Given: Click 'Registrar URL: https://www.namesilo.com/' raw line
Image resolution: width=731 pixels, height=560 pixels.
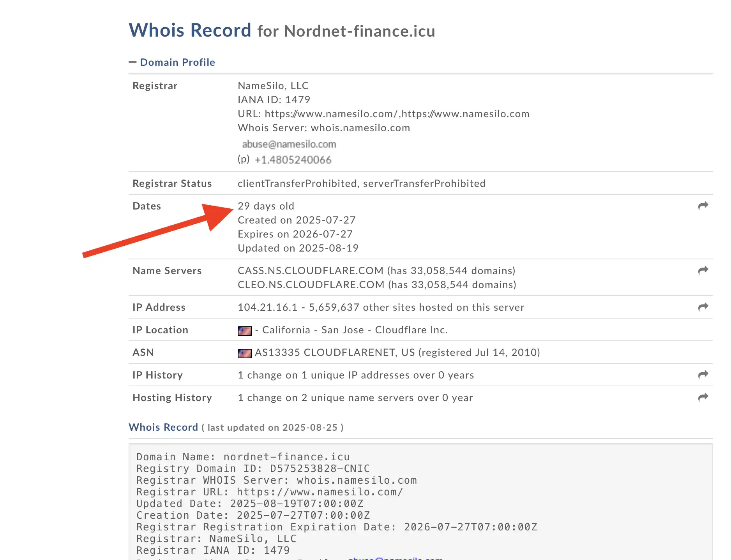Looking at the screenshot, I should tap(270, 492).
